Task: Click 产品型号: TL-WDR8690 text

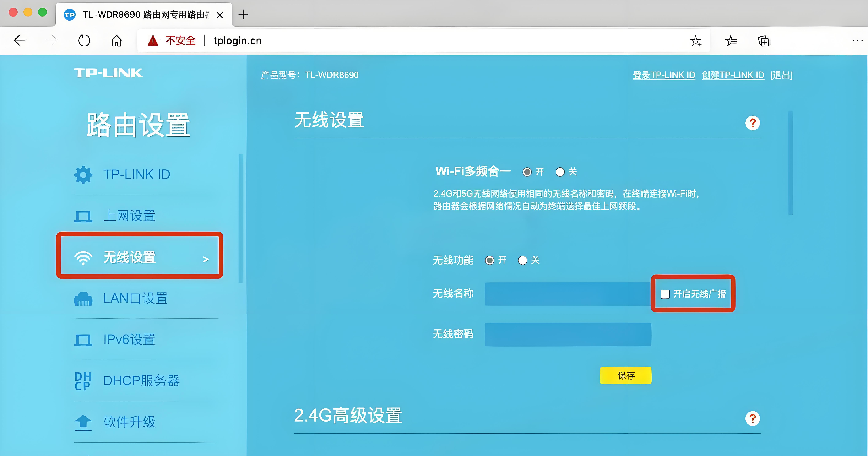Action: [310, 75]
